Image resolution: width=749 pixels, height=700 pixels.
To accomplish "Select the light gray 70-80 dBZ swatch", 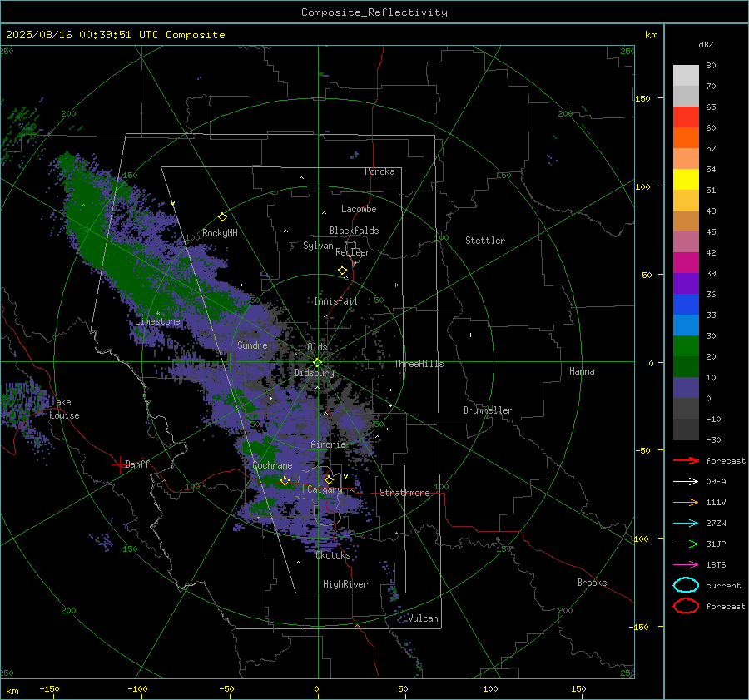I will point(686,76).
